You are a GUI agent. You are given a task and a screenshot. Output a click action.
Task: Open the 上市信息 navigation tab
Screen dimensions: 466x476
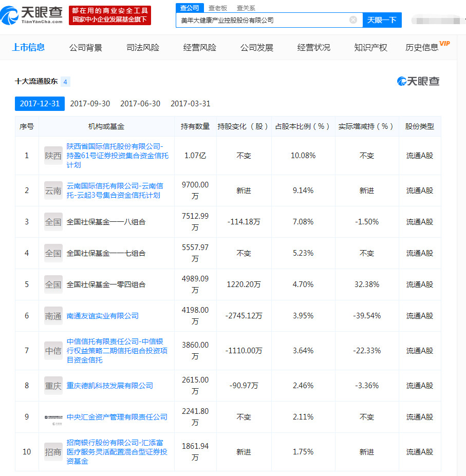pyautogui.click(x=28, y=47)
